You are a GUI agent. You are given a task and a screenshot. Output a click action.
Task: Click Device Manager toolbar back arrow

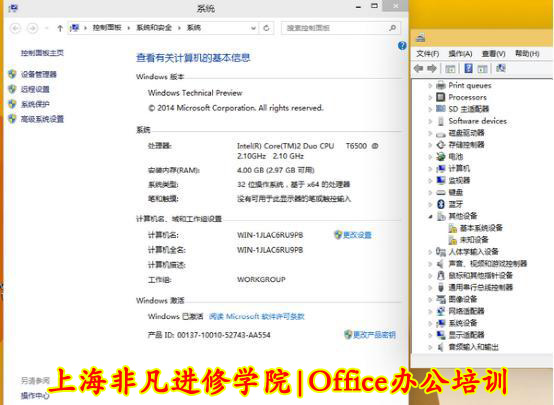pyautogui.click(x=419, y=68)
